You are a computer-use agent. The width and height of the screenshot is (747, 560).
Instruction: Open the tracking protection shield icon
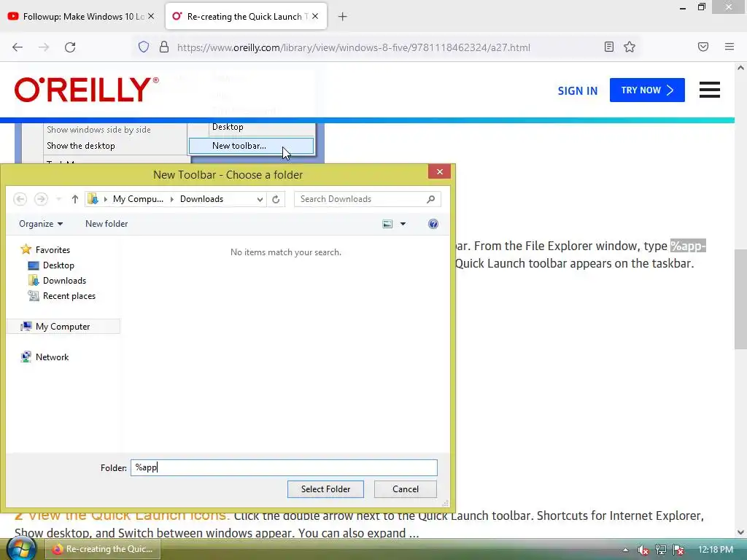(x=144, y=47)
